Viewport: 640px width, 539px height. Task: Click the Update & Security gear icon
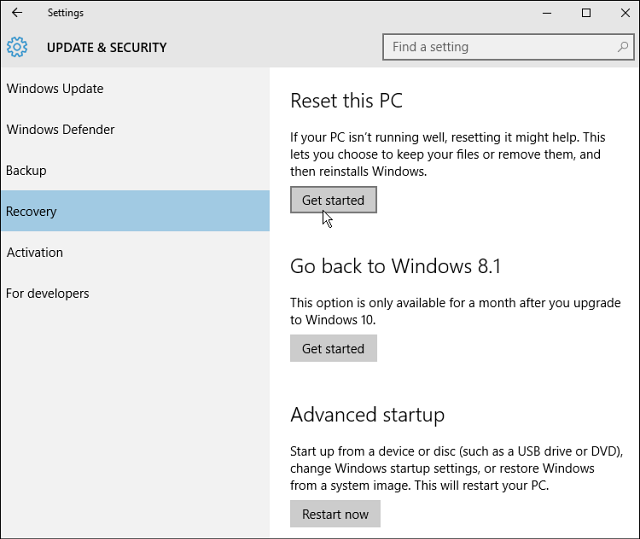(x=17, y=47)
